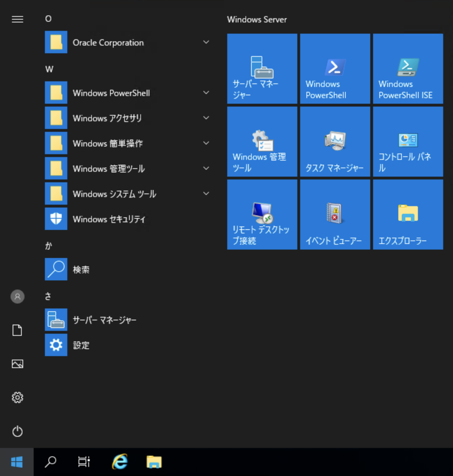Launch the Windows PowerShell tile
The width and height of the screenshot is (453, 476).
[335, 69]
